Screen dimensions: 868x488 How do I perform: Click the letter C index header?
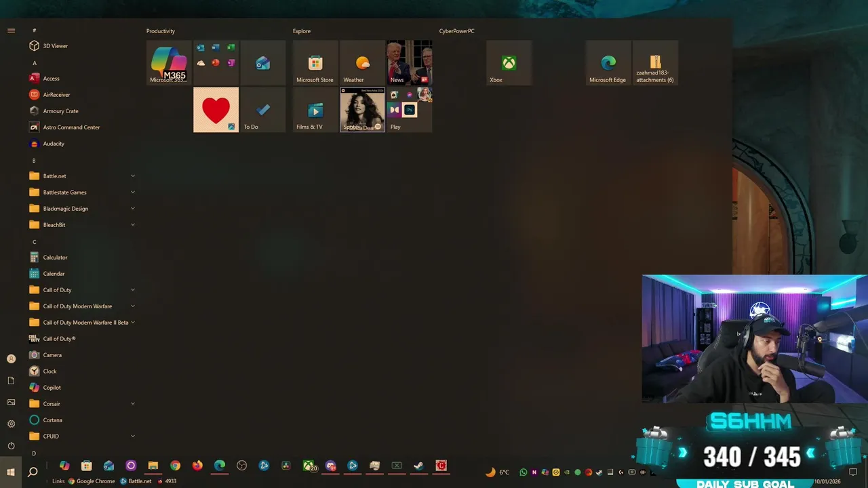point(35,242)
